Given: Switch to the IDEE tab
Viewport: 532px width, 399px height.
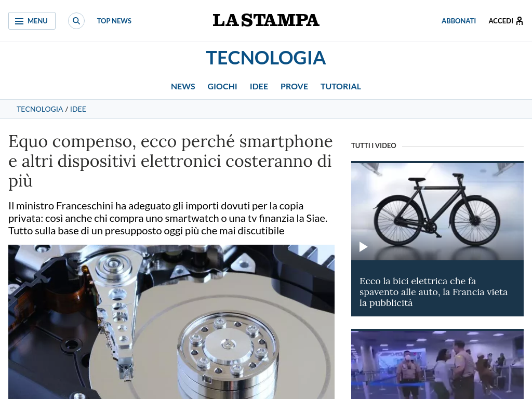Looking at the screenshot, I should point(259,87).
